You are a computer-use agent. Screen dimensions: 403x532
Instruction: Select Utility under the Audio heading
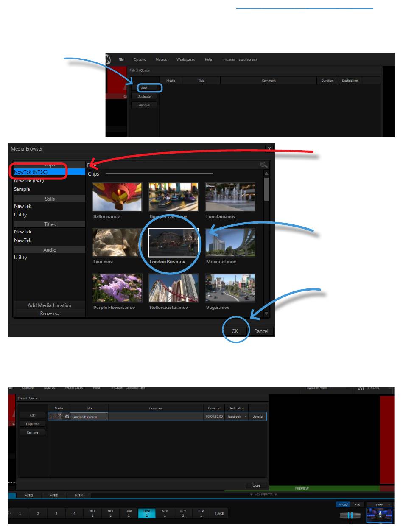tap(49, 258)
